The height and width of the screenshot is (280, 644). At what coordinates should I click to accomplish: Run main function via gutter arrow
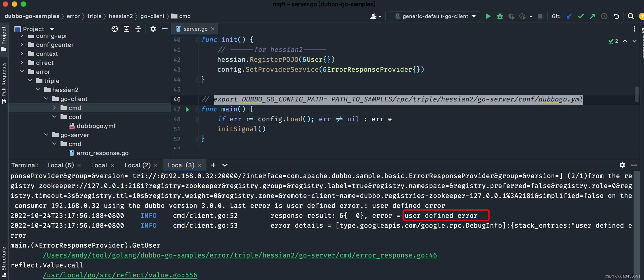(x=187, y=109)
